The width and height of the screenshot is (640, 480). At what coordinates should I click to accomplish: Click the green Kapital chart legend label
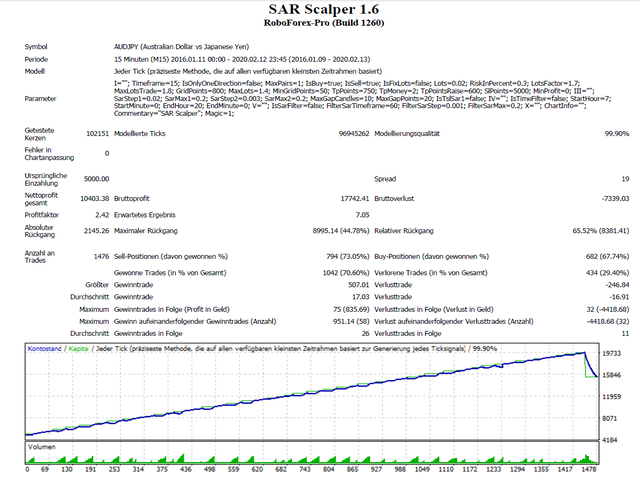(x=78, y=349)
